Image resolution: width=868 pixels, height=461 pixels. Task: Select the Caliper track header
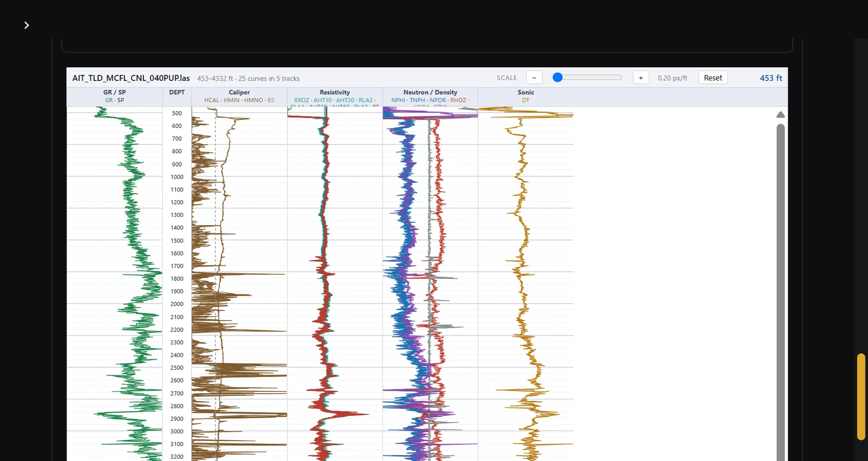[x=239, y=92]
